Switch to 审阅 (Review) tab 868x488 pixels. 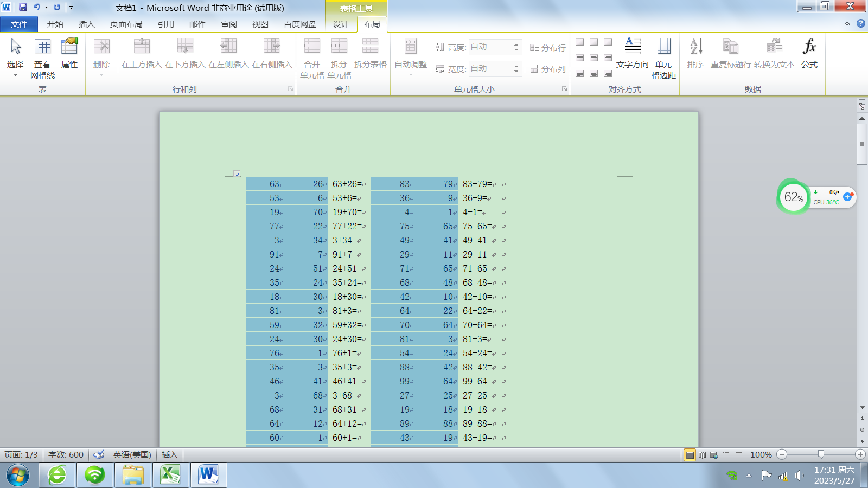(x=229, y=24)
